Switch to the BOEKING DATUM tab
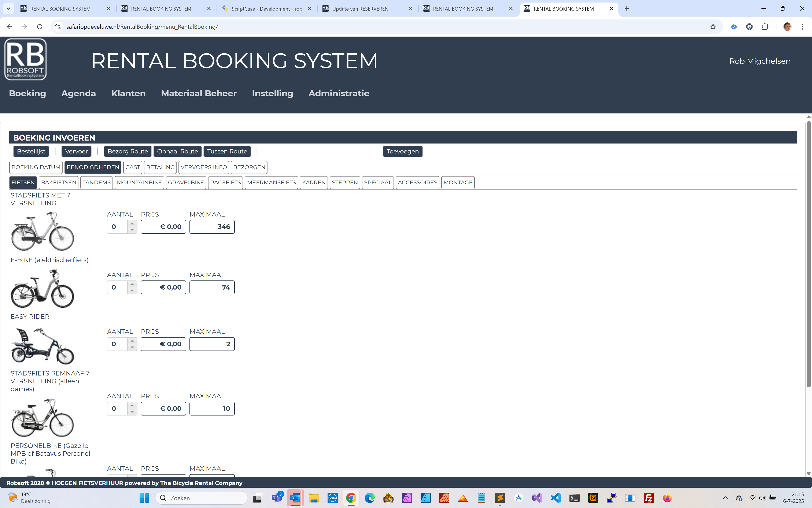Viewport: 812px width, 508px height. coord(36,167)
